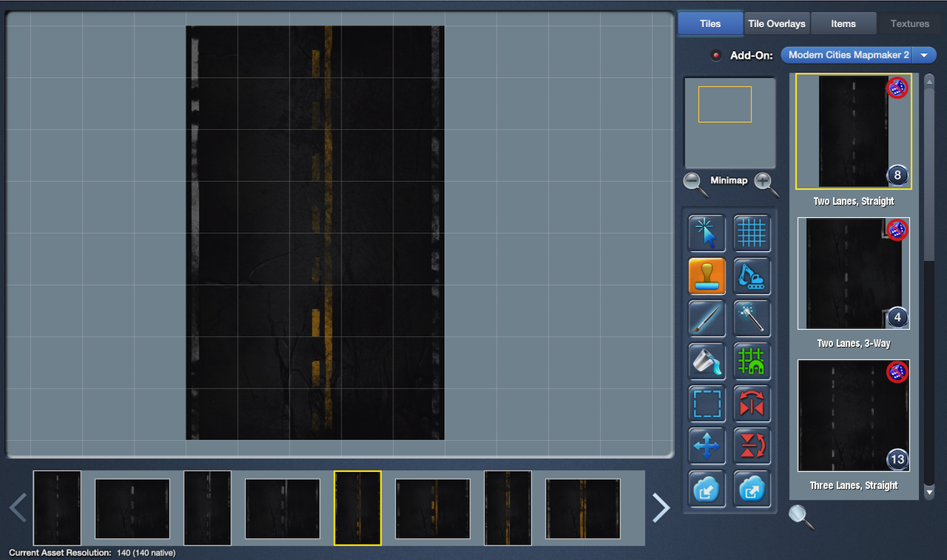
Task: Select the dashed rectangle marquee tool
Action: pyautogui.click(x=707, y=404)
